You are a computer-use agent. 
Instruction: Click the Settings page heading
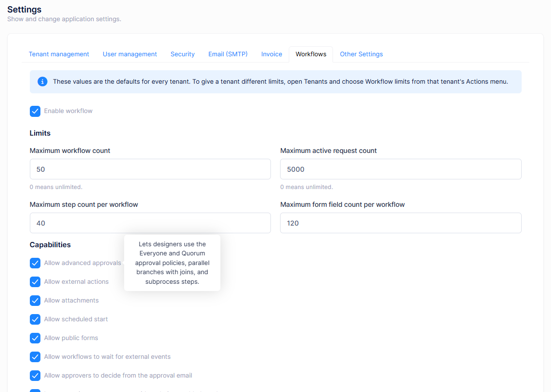click(24, 10)
